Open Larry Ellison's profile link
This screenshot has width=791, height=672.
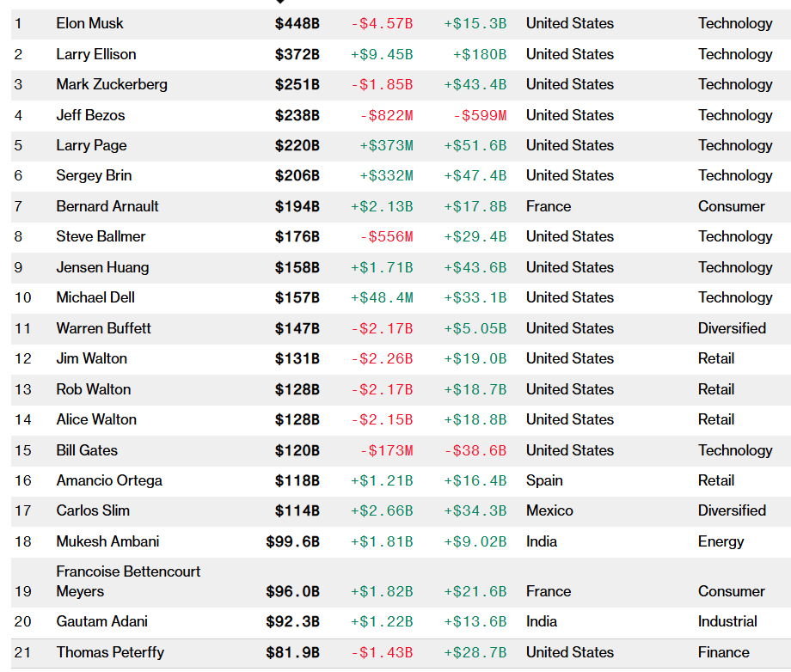95,54
